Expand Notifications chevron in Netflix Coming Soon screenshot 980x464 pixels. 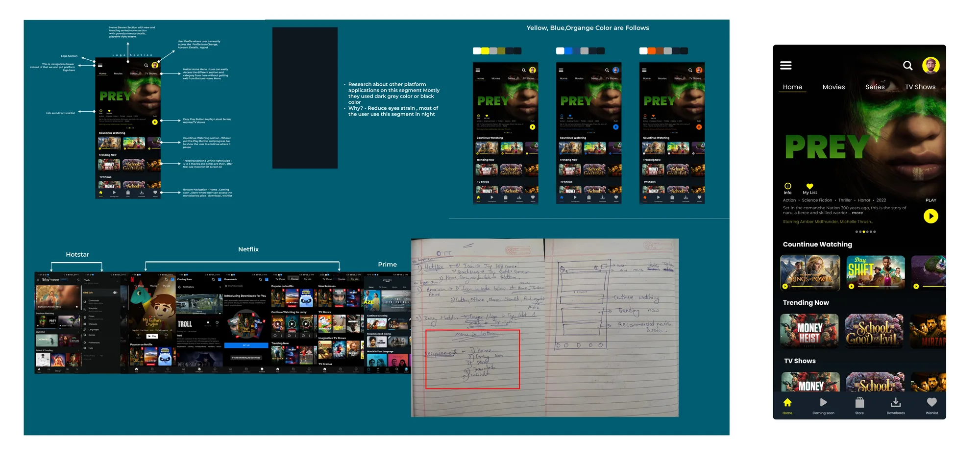(221, 287)
